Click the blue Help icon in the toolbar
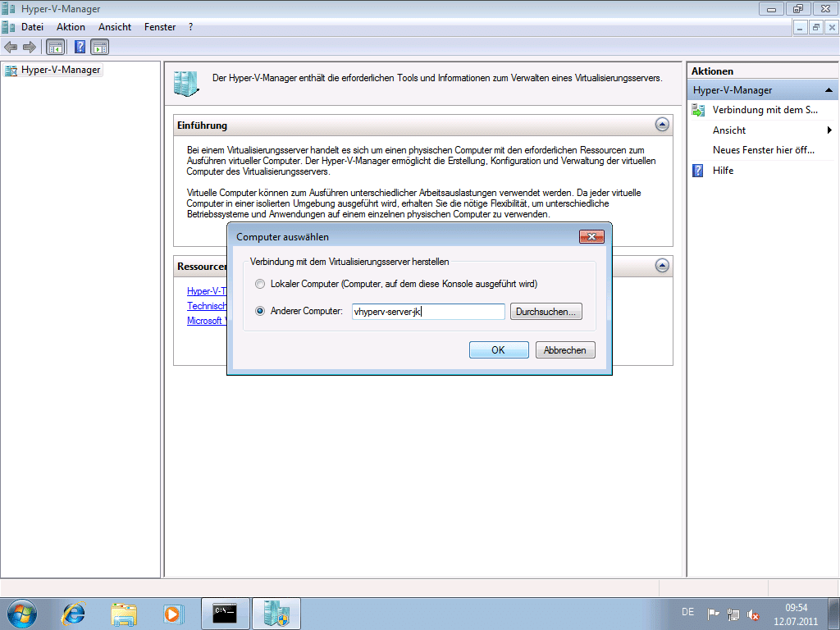This screenshot has height=630, width=840. pos(80,47)
